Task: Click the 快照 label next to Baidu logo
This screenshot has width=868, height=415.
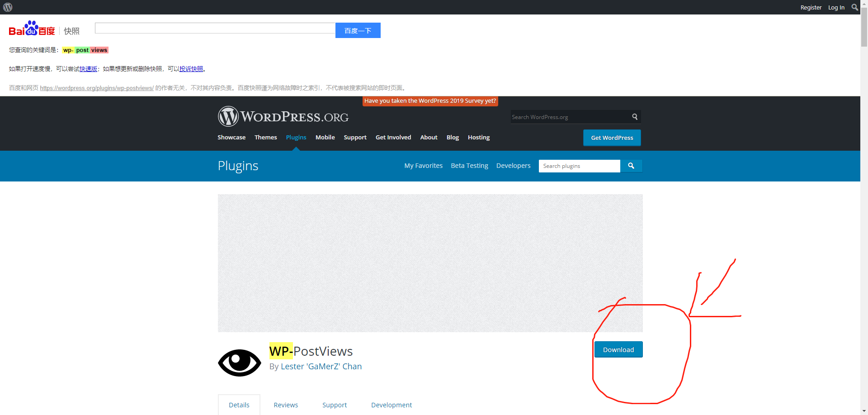Action: pos(71,31)
